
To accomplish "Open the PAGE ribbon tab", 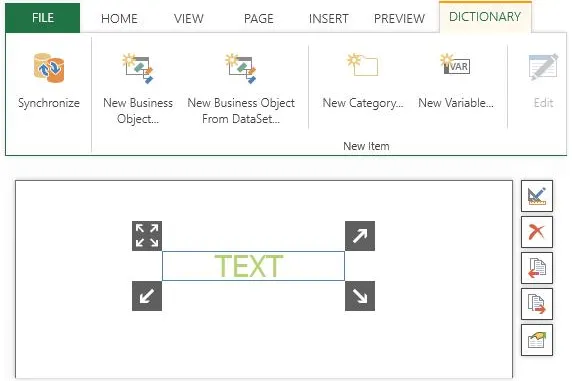I will (x=259, y=18).
